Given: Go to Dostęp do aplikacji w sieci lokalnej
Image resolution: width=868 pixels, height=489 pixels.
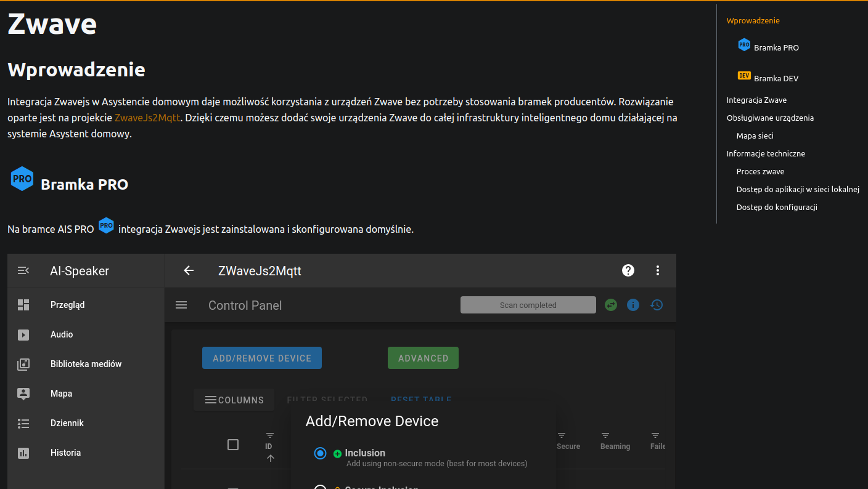Looking at the screenshot, I should click(798, 189).
